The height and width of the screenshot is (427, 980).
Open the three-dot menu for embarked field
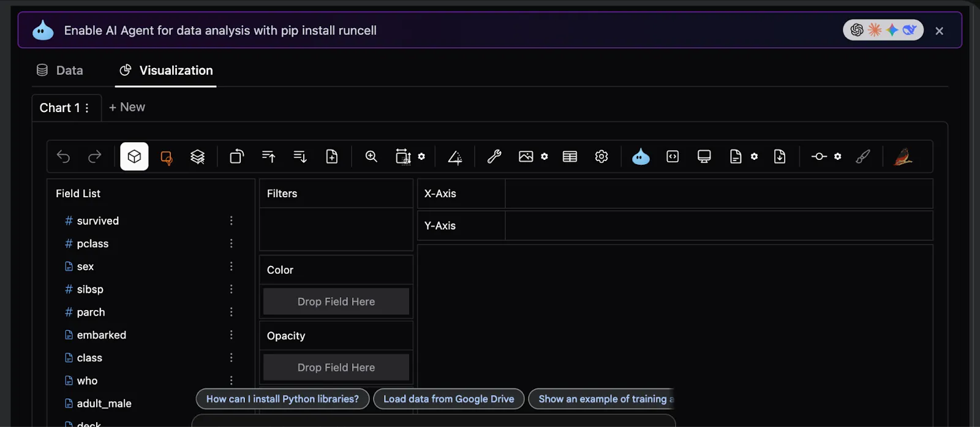click(x=231, y=334)
